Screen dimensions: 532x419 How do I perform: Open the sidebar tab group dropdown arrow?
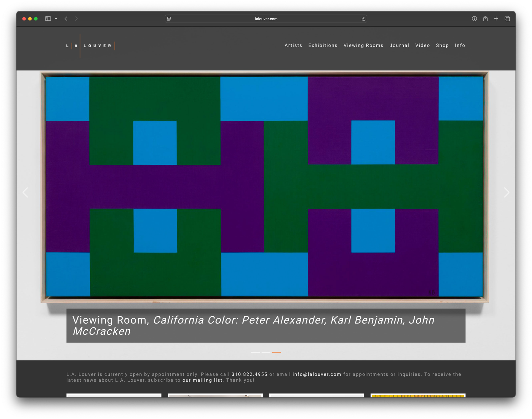pyautogui.click(x=56, y=19)
